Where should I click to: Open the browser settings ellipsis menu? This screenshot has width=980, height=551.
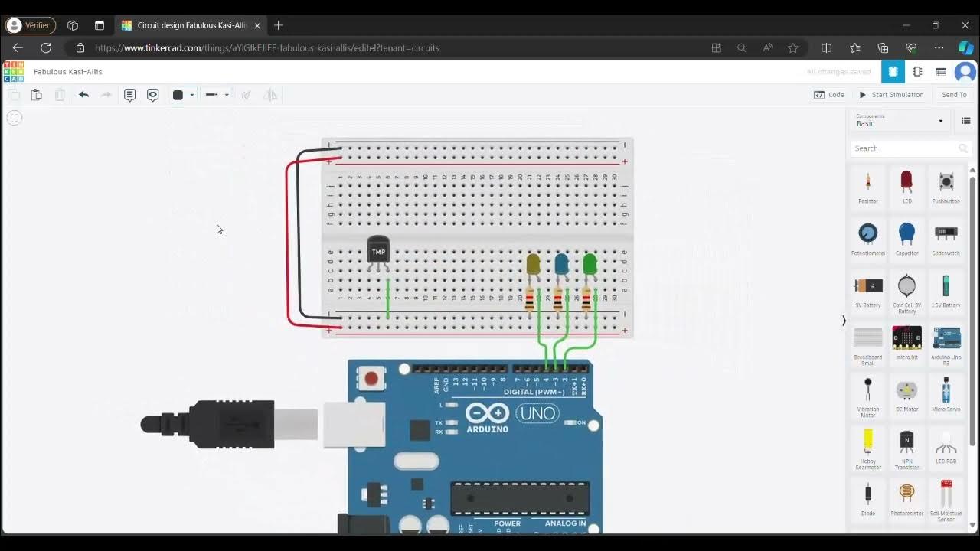click(x=939, y=47)
